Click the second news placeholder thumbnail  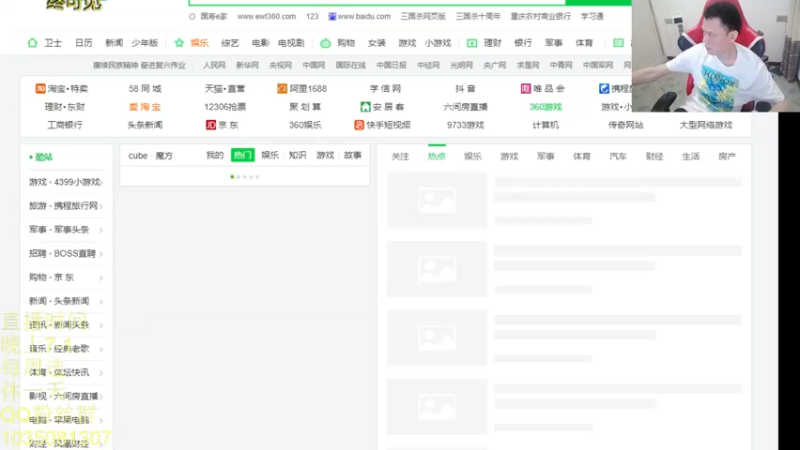click(x=437, y=269)
